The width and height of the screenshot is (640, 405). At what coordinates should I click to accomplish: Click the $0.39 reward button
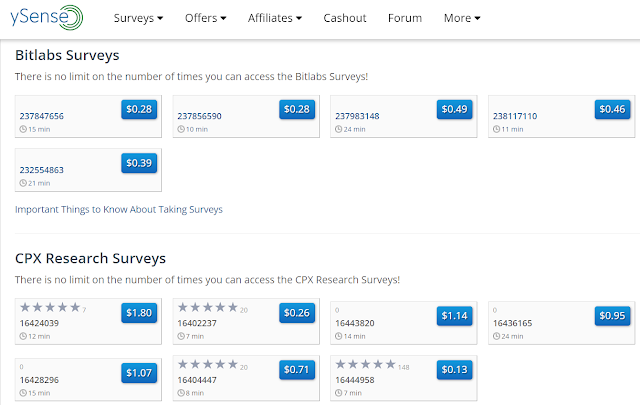139,163
